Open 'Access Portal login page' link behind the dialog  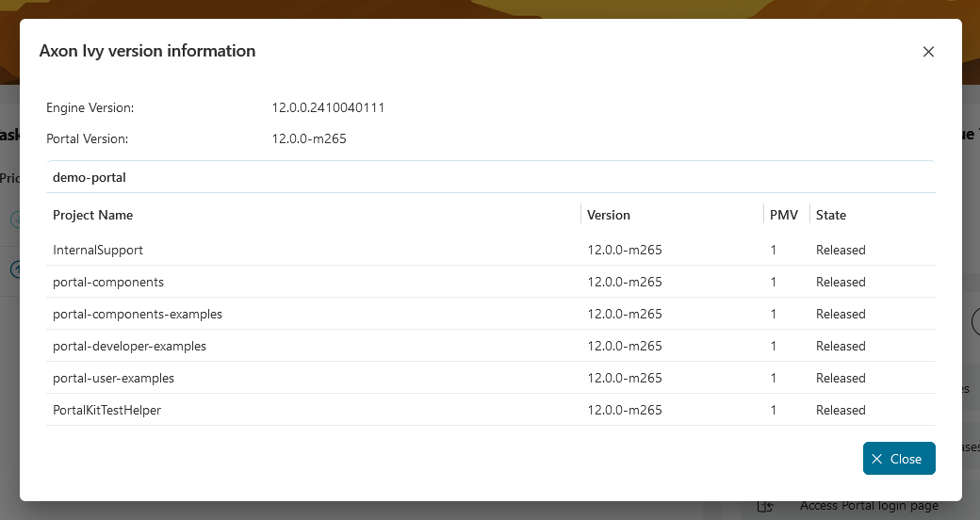point(869,506)
